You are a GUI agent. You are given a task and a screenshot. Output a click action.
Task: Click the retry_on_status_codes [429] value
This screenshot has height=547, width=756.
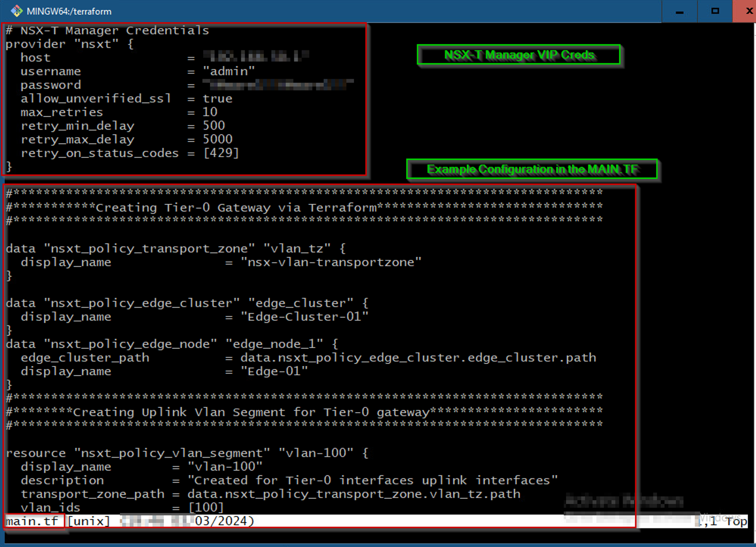[x=221, y=153]
